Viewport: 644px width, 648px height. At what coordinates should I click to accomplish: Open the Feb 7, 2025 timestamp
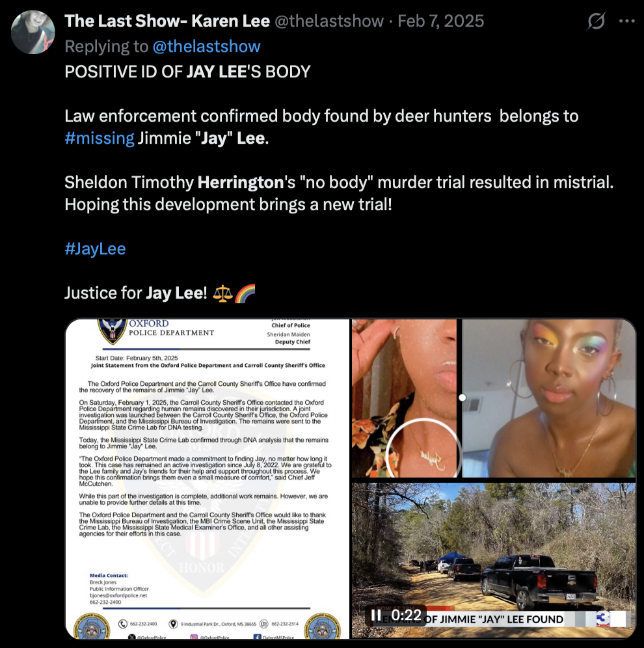pyautogui.click(x=441, y=21)
